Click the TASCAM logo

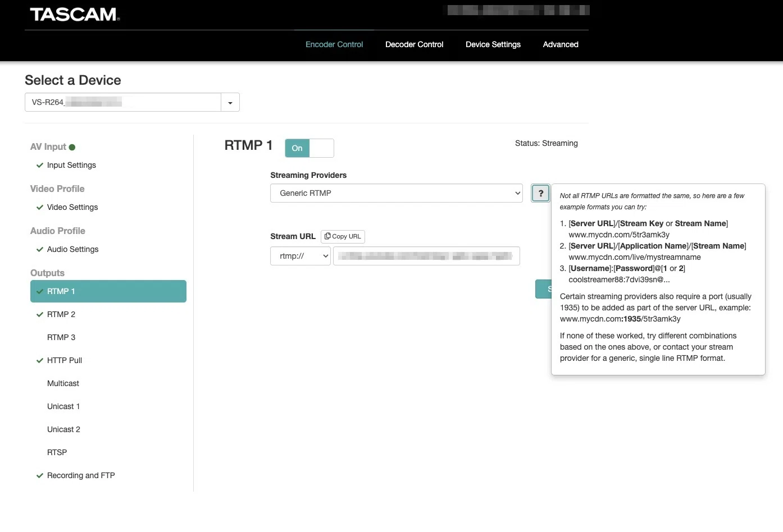(x=74, y=14)
